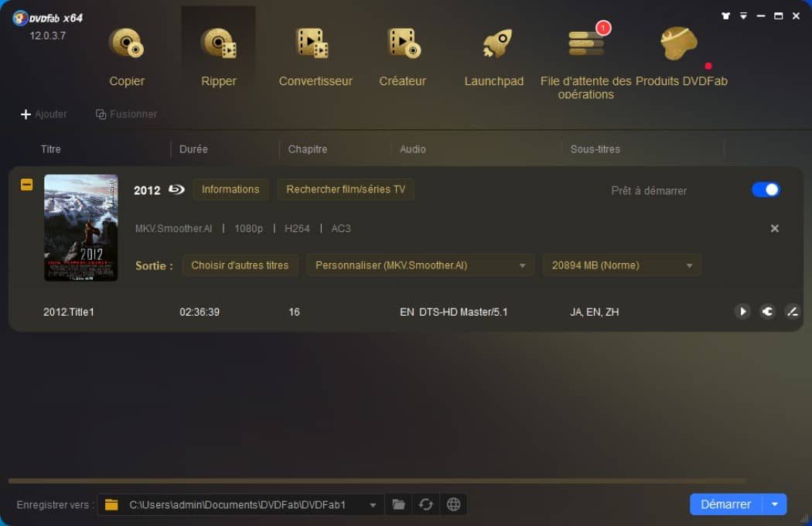This screenshot has width=812, height=526.
Task: Click the Fusionner button
Action: [x=126, y=114]
